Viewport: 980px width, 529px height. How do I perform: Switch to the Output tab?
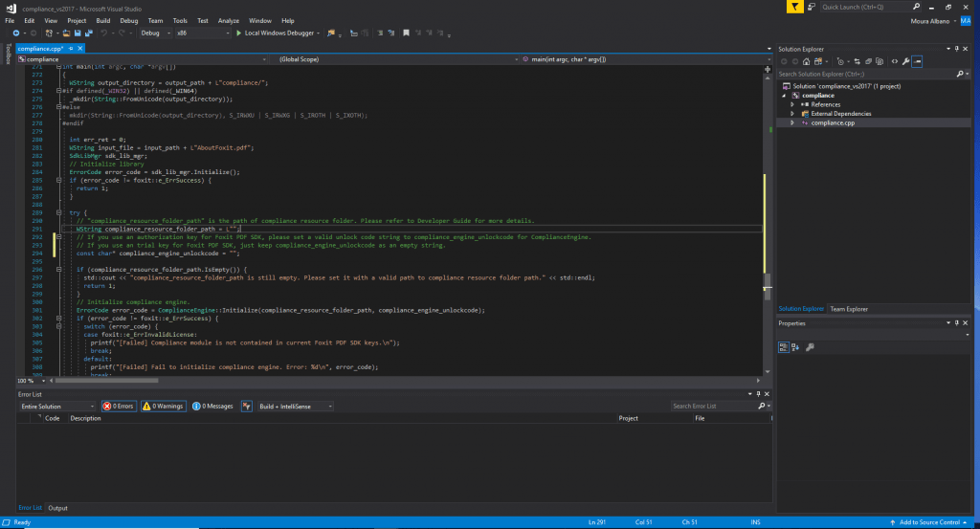coord(57,508)
